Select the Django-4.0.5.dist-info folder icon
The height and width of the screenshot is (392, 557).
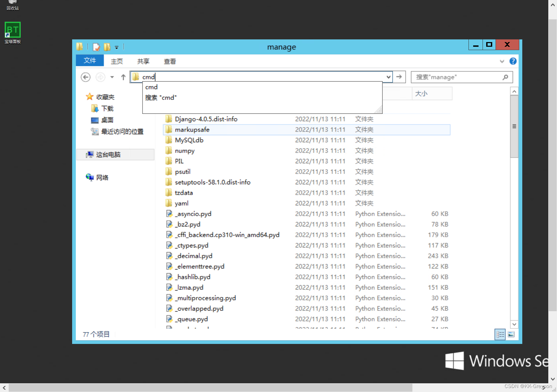pyautogui.click(x=169, y=119)
